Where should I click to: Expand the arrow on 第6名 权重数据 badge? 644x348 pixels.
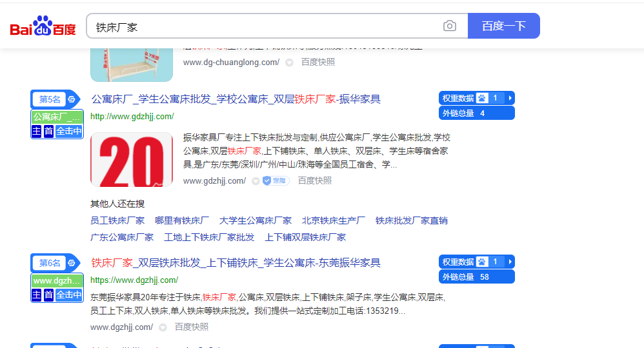pyautogui.click(x=510, y=262)
